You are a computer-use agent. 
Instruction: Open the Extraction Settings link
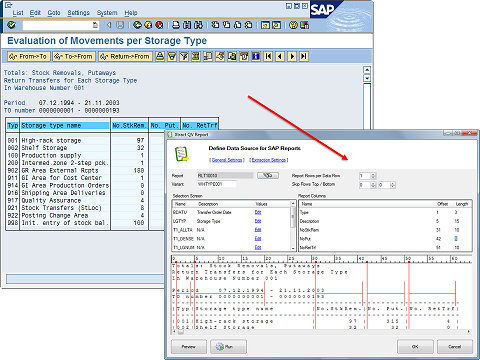coord(269,160)
